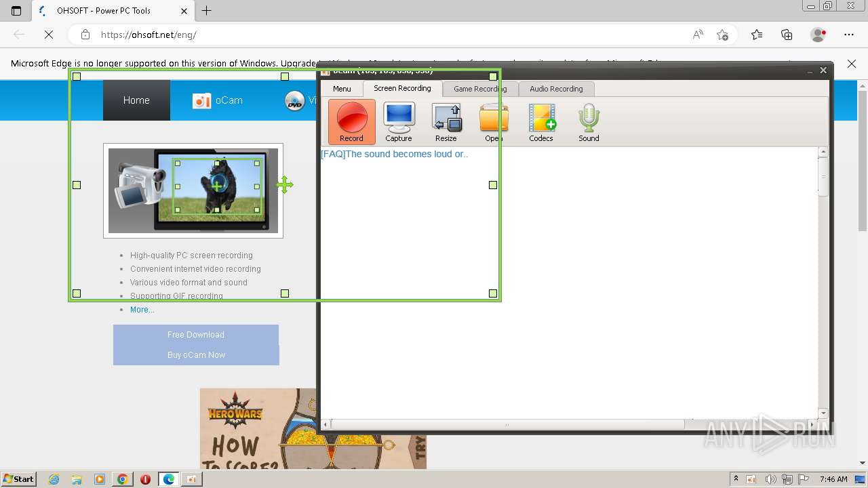Close the oCam window
Image resolution: width=868 pixels, height=488 pixels.
[x=823, y=70]
